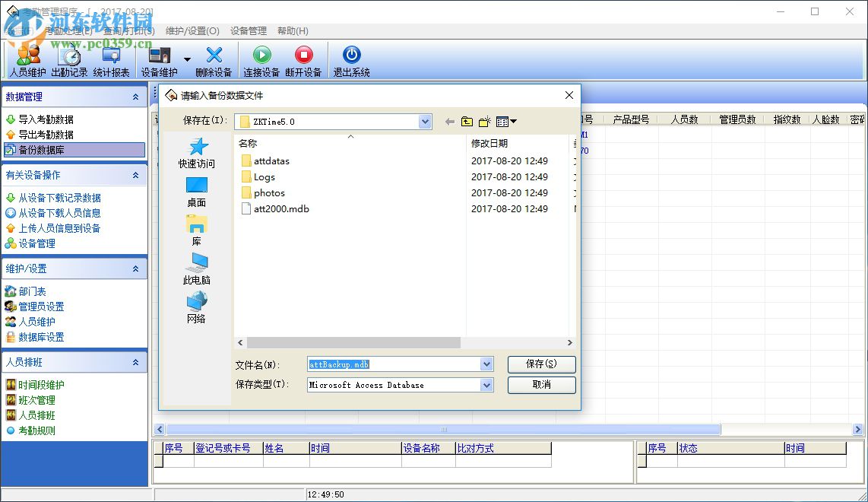The image size is (868, 502).
Task: Create a new folder in the save dialog
Action: coord(483,120)
